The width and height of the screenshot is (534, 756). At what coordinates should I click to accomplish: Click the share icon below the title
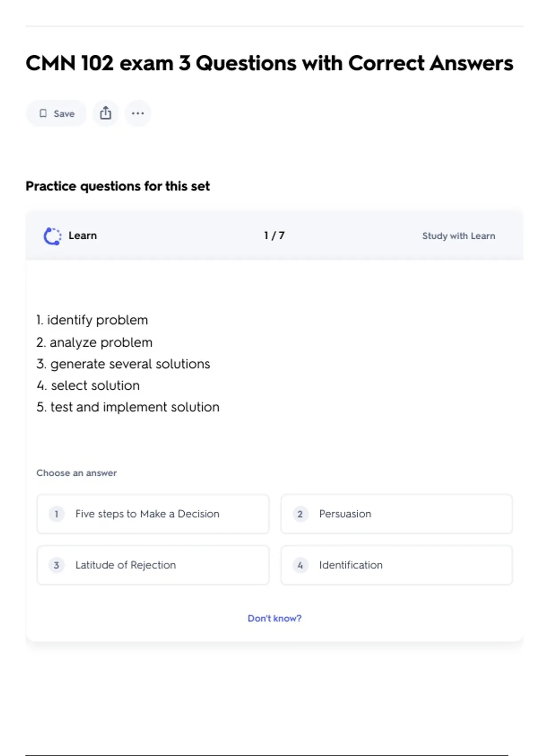point(105,113)
